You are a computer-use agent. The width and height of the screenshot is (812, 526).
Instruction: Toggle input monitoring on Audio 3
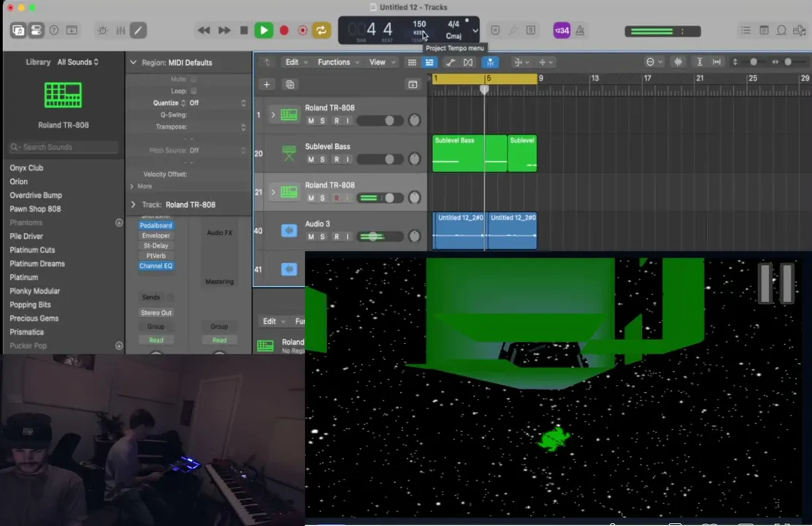pyautogui.click(x=348, y=236)
